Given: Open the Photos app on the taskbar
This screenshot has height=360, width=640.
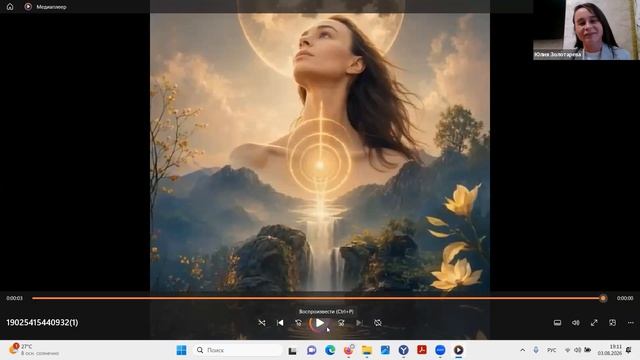Looking at the screenshot, I should coord(385,350).
